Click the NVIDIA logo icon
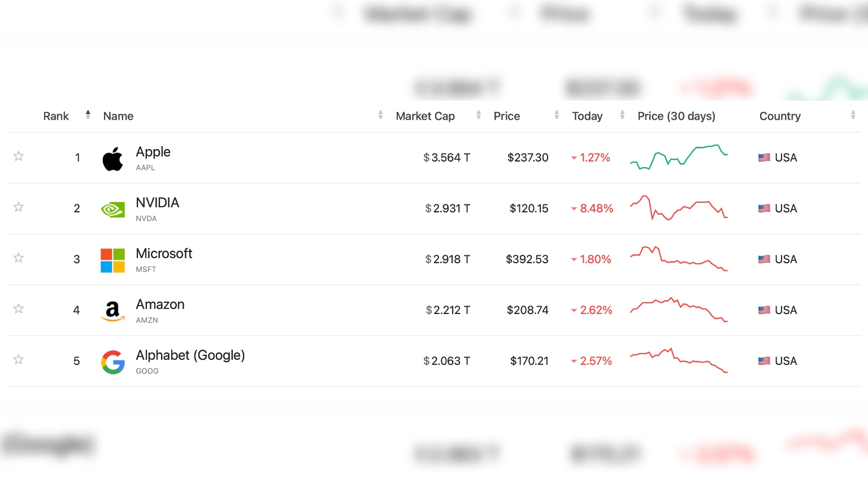This screenshot has width=868, height=488. click(112, 210)
